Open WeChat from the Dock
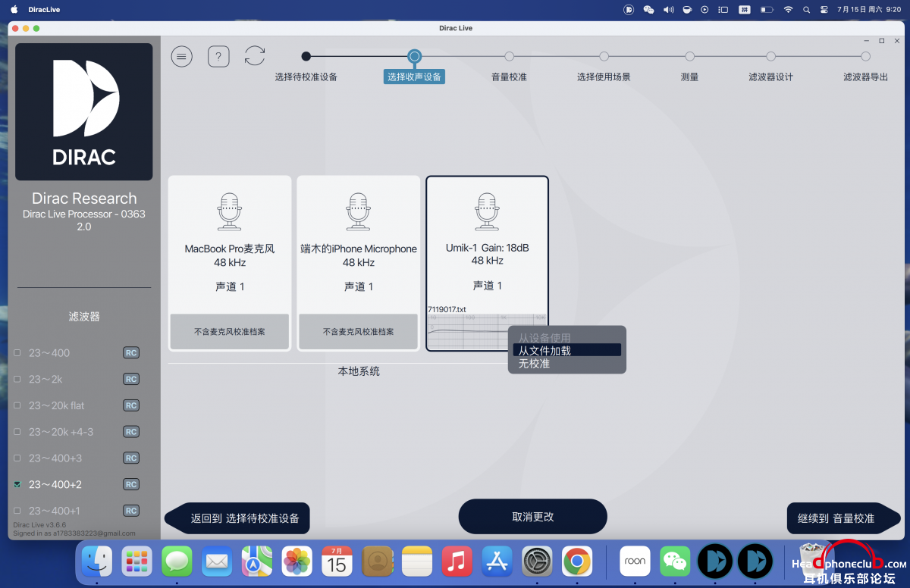910x588 pixels. (675, 561)
